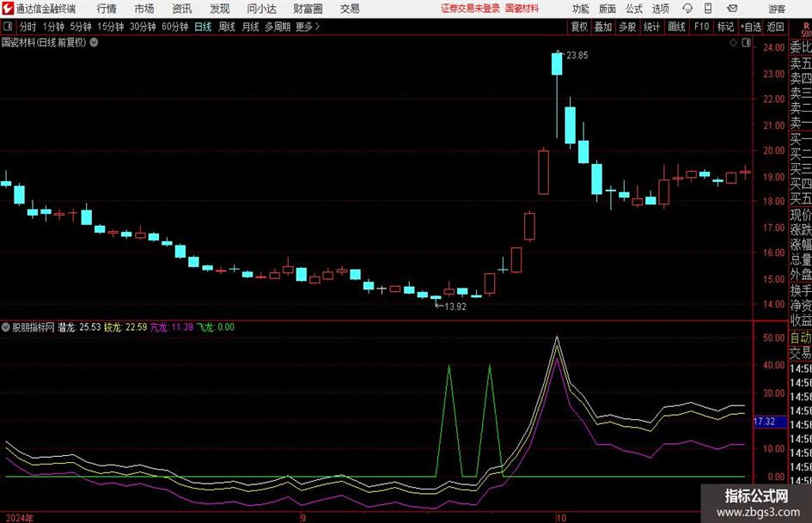Click the diamond icon above the chart
This screenshot has width=812, height=523.
coord(733,43)
